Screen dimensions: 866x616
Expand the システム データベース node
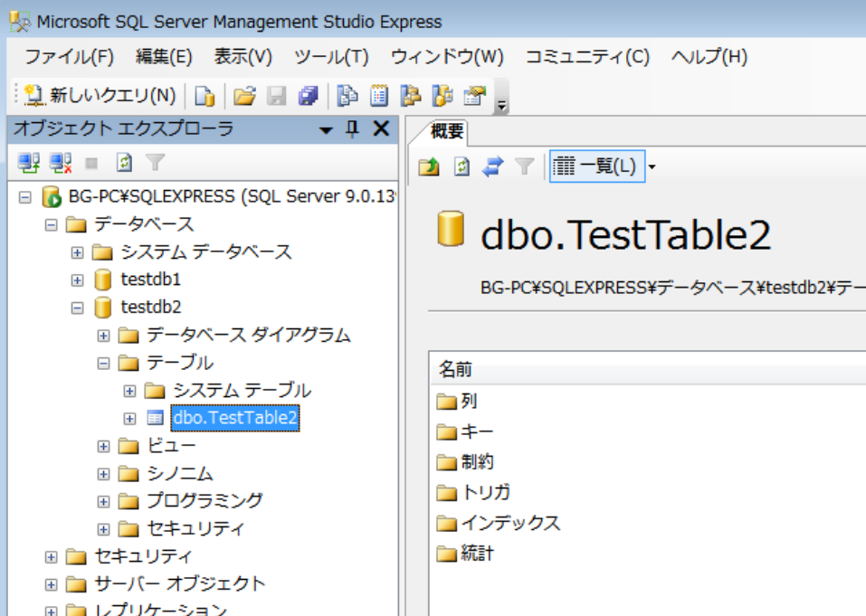77,252
